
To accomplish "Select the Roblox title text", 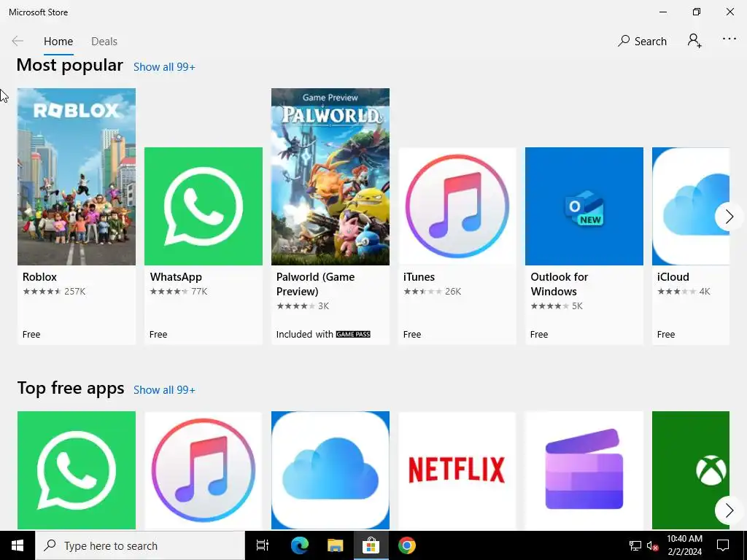I will tap(39, 277).
